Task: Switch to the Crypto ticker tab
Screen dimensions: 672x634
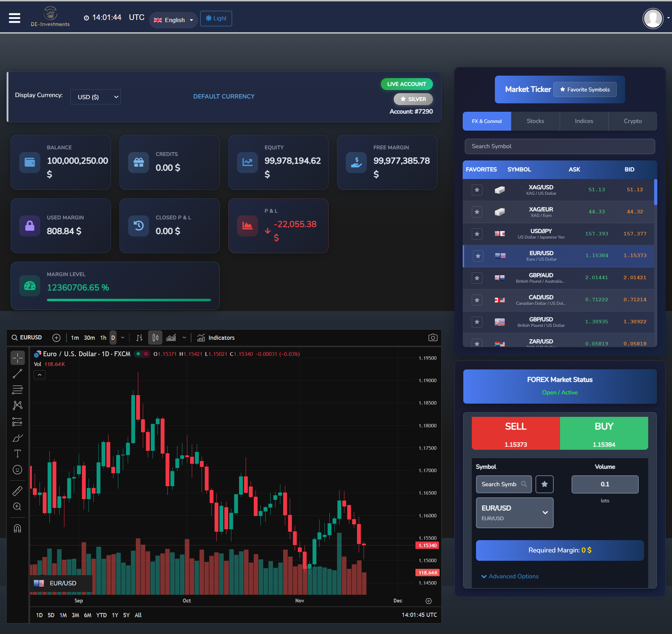Action: [632, 121]
